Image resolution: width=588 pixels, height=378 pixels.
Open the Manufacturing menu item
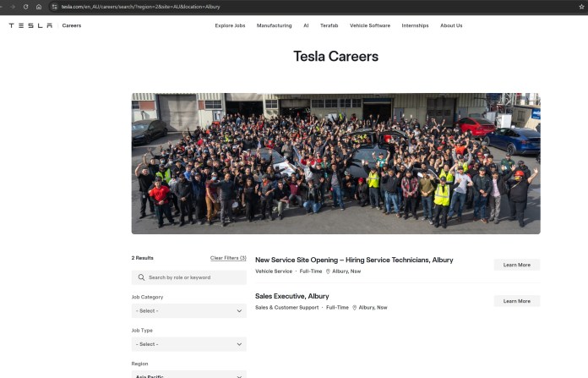click(274, 25)
